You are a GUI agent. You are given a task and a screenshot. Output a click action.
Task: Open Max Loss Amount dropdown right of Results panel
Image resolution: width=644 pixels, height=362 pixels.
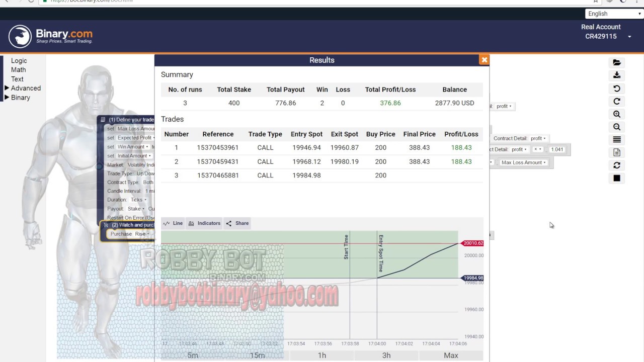pyautogui.click(x=523, y=162)
